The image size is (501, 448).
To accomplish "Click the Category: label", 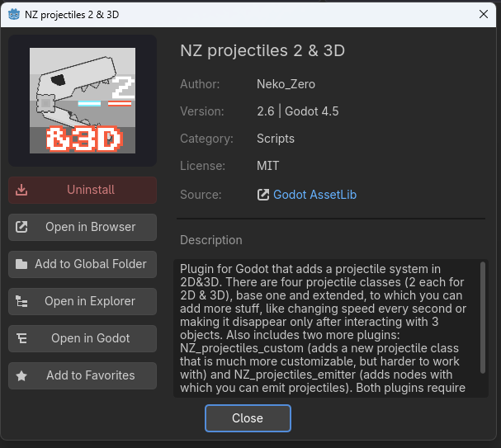I will (x=206, y=139).
